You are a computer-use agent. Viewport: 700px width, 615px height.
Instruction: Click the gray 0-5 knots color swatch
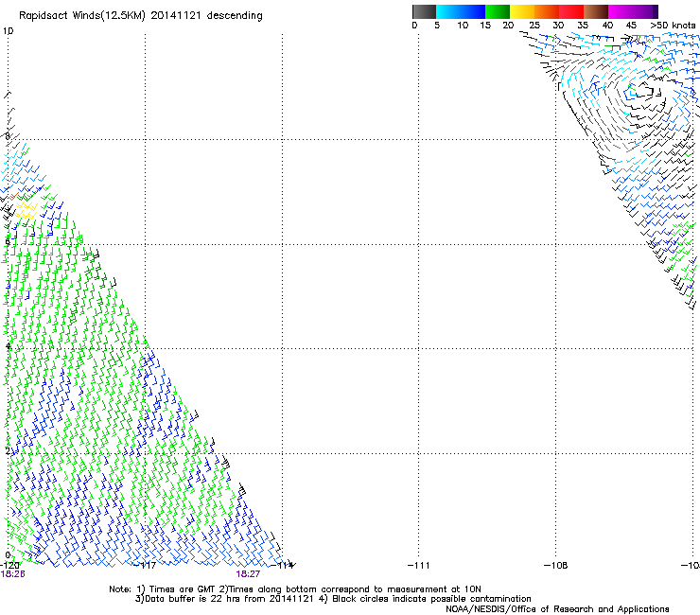(x=424, y=11)
